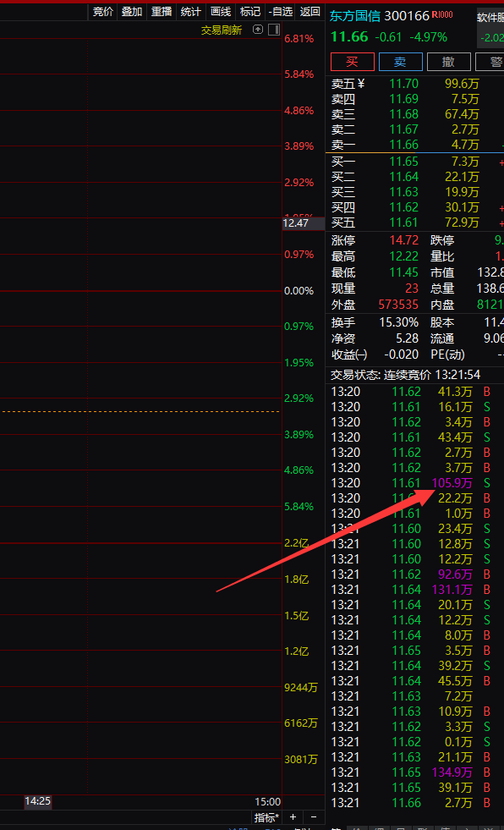Click the 交易刷新 refresh link
Image resolution: width=504 pixels, height=830 pixels.
(222, 30)
